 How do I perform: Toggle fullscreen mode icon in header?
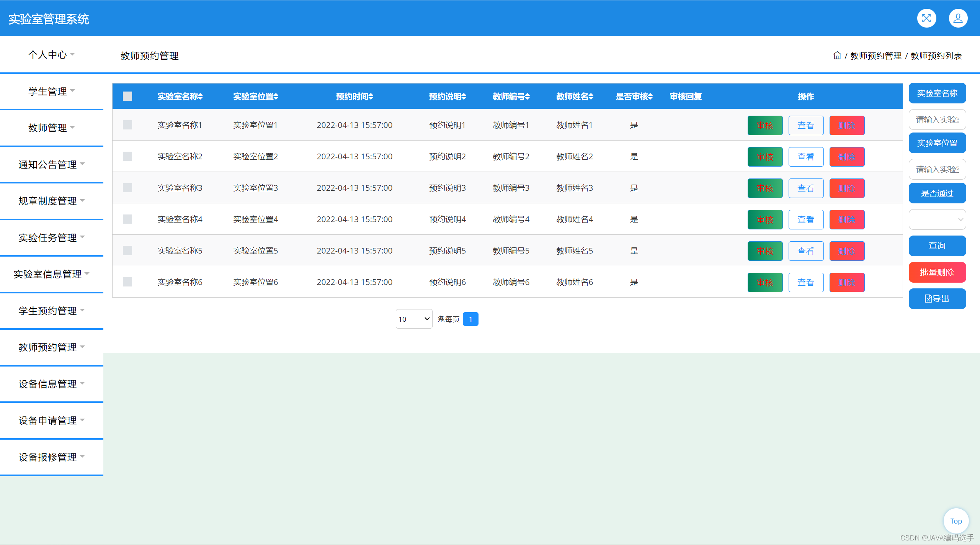click(926, 18)
